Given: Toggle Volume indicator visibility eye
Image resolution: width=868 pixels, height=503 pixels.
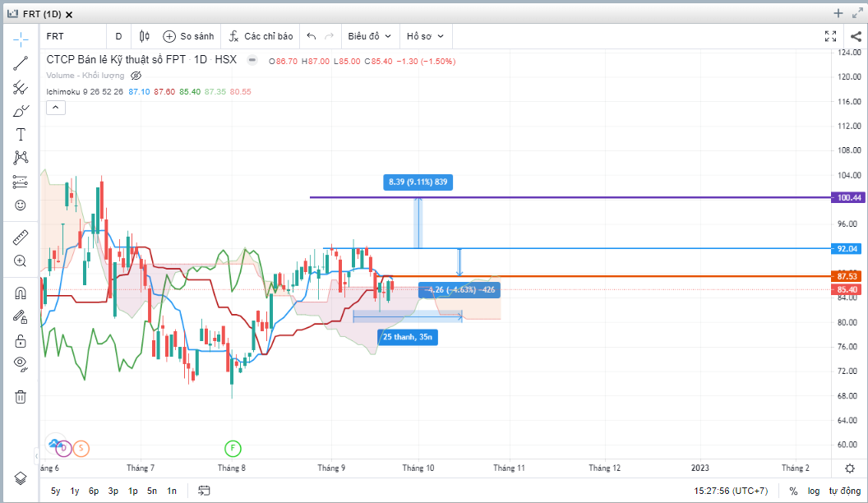Looking at the screenshot, I should pos(136,75).
